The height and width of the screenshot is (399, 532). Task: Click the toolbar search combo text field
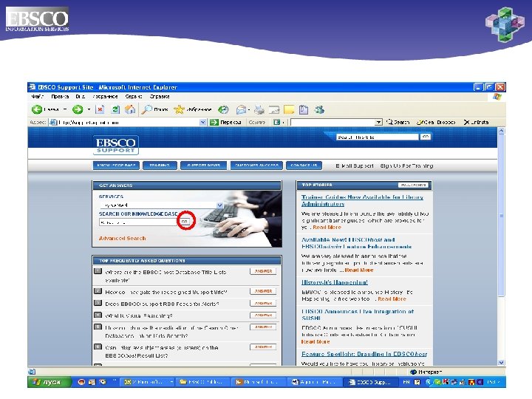coord(332,122)
